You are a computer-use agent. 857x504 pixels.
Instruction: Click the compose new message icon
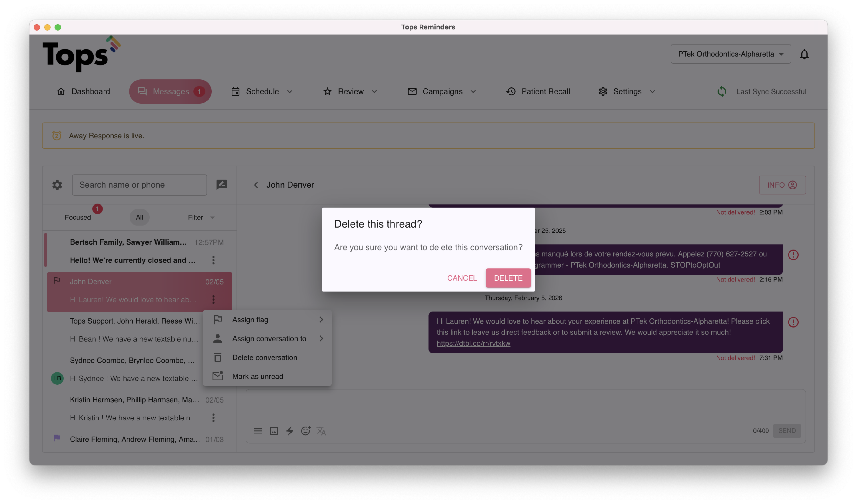(x=222, y=184)
